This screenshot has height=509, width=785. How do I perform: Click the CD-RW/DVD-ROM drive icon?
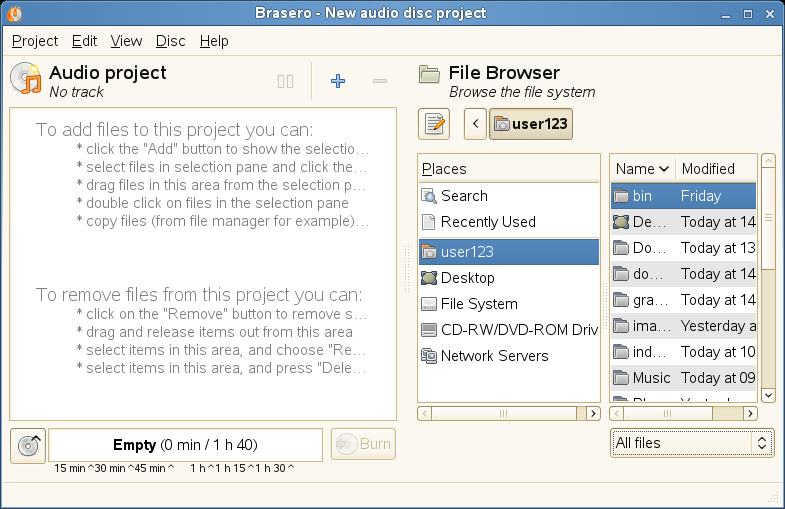tap(429, 330)
